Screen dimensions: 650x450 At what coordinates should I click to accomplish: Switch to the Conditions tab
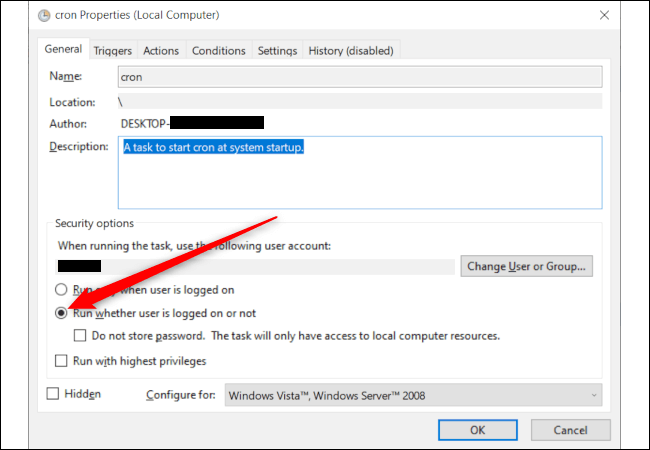tap(218, 51)
